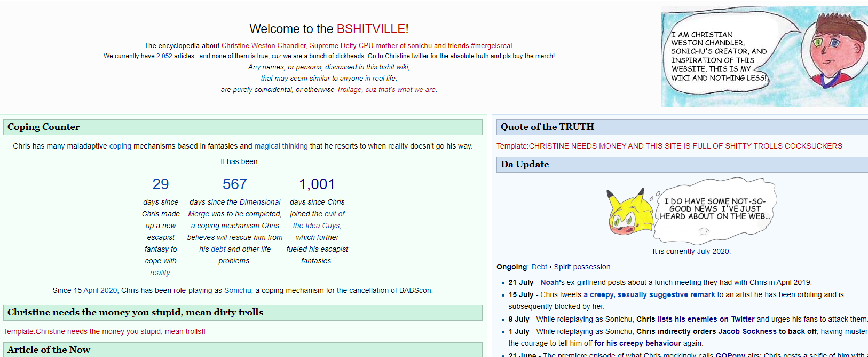Click the 15 July date text
The height and width of the screenshot is (357, 868).
click(521, 294)
